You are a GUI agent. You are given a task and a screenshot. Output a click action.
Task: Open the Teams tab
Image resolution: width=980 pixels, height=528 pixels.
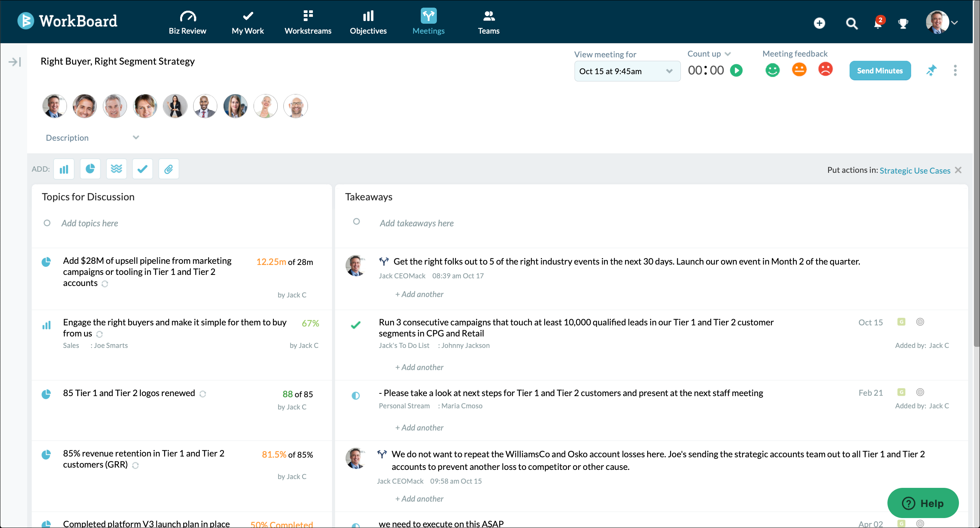coord(488,22)
